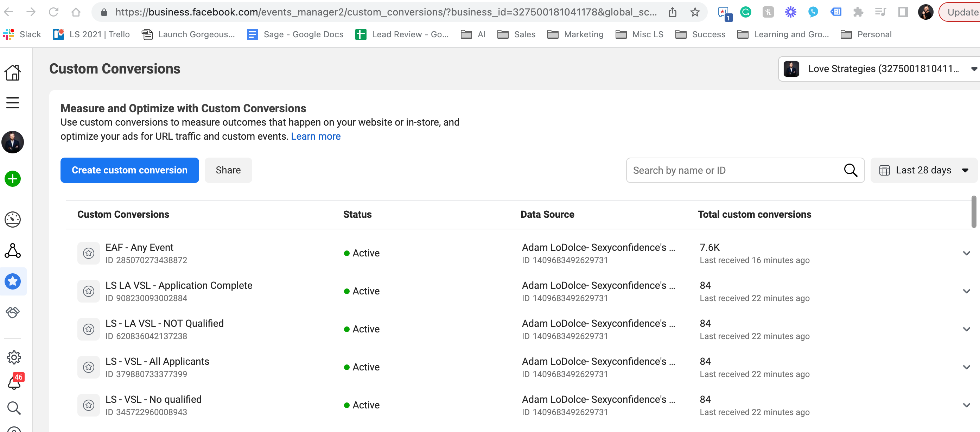This screenshot has width=980, height=432.
Task: Click the green plus create button
Action: 13,178
